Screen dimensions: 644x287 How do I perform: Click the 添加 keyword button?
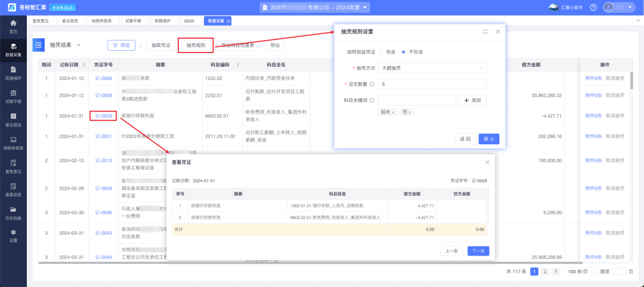click(x=472, y=100)
